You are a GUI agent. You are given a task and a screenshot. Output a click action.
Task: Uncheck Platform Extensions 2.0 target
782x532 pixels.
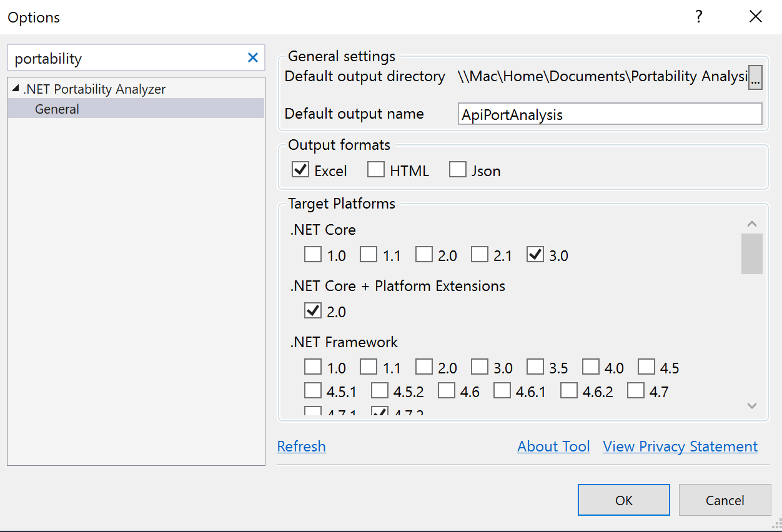tap(313, 310)
